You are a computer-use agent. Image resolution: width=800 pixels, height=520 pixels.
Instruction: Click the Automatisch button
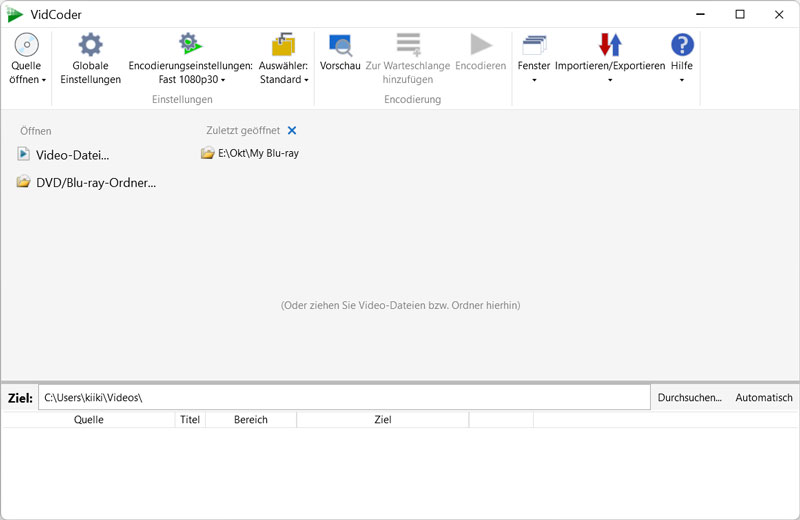(x=764, y=398)
